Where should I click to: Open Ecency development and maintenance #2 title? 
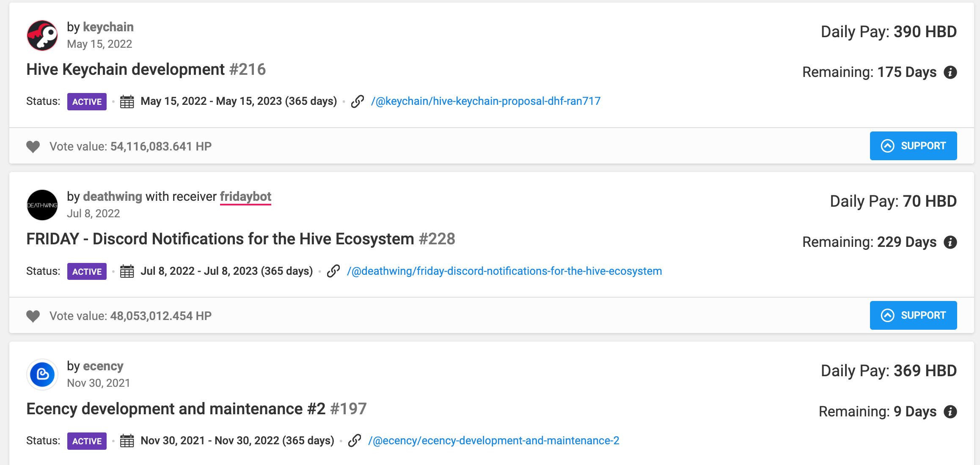point(176,409)
